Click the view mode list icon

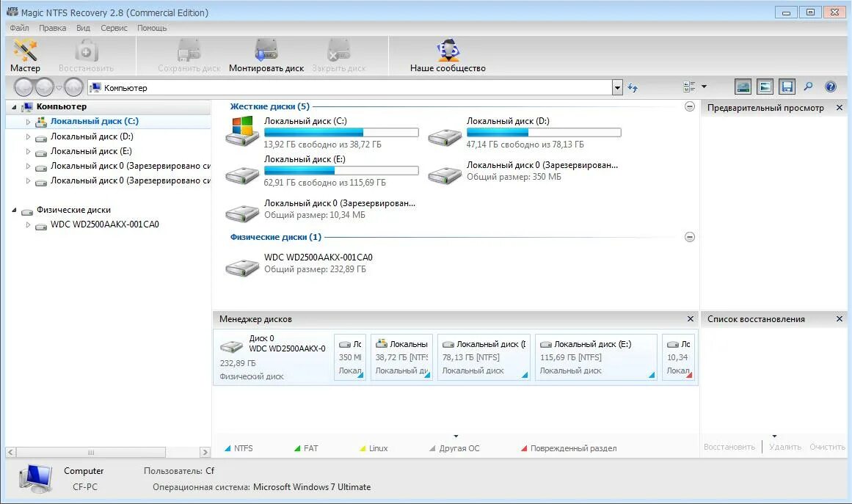(689, 87)
